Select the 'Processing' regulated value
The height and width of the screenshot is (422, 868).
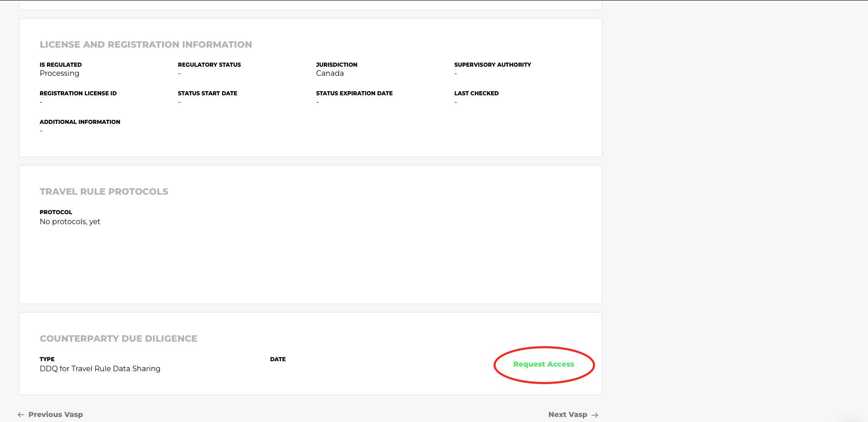[60, 73]
